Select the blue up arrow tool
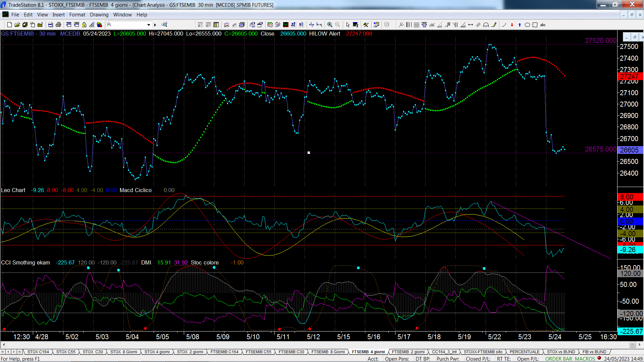This screenshot has width=644, height=362. click(520, 25)
